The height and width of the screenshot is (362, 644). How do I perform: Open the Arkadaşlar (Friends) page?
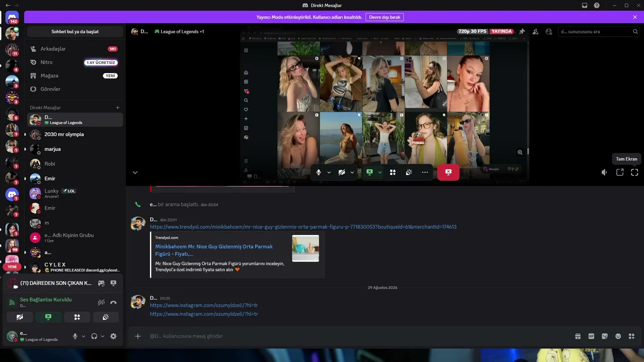pos(75,49)
